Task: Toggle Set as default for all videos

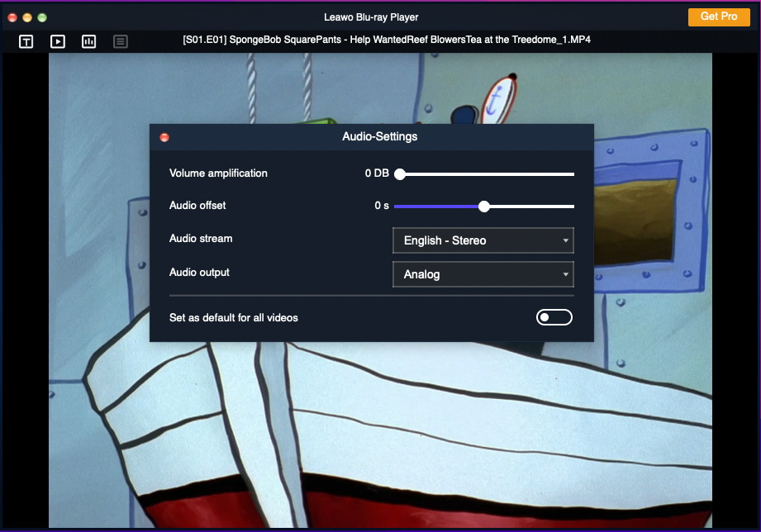Action: (554, 317)
